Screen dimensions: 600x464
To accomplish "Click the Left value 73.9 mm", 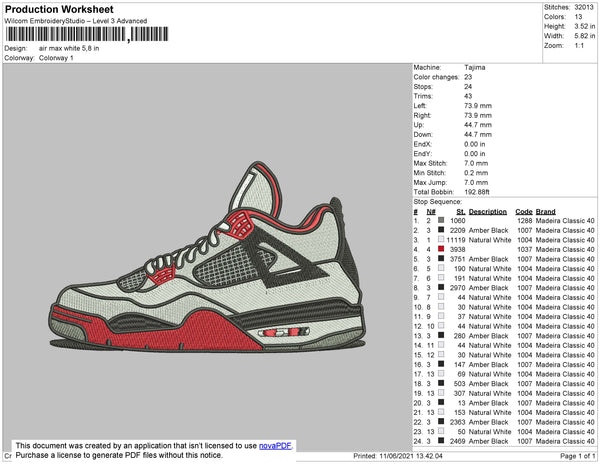I will pyautogui.click(x=478, y=106).
